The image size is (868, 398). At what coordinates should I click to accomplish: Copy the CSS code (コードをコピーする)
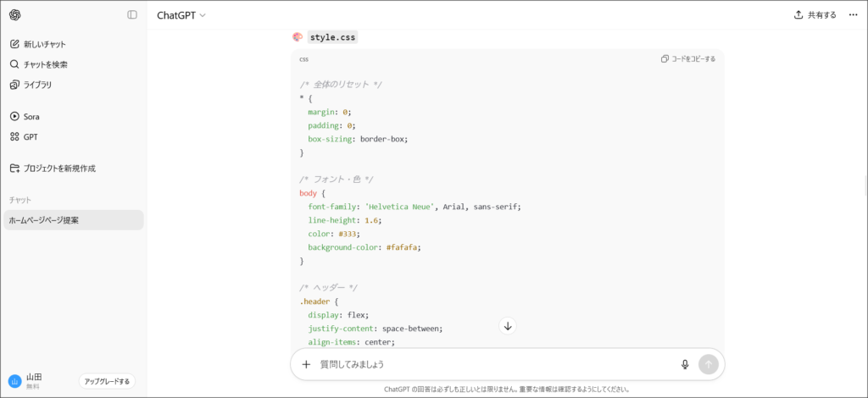click(688, 59)
